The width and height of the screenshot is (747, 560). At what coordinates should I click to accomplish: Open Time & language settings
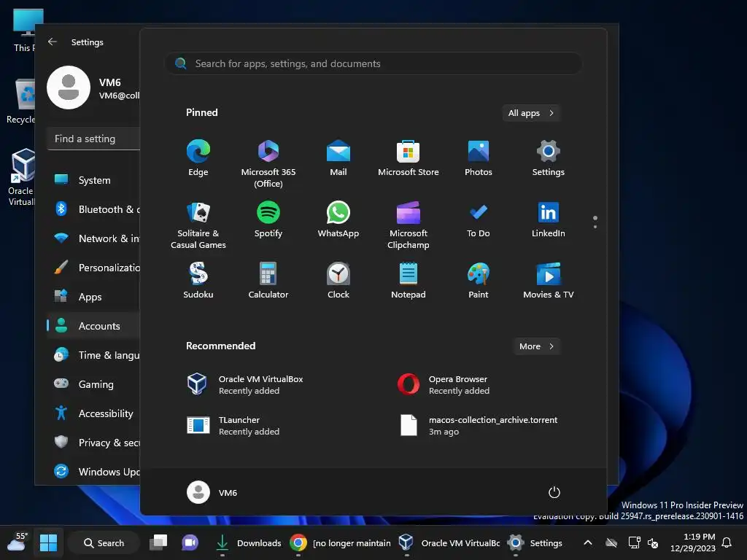coord(94,355)
